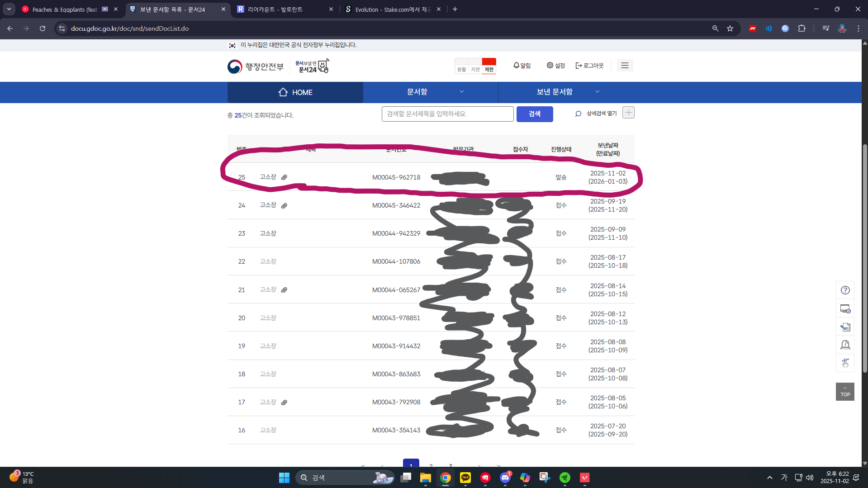Click the document title search field
This screenshot has width=868, height=488.
447,114
